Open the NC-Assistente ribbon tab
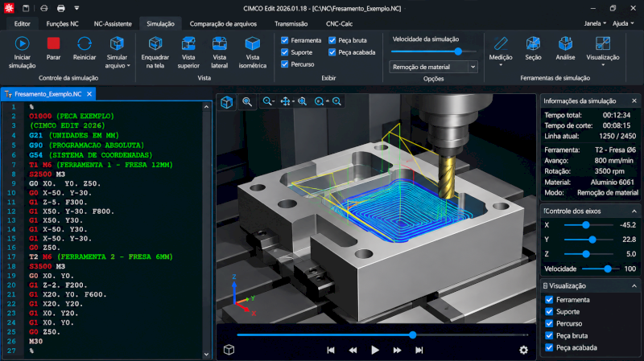 (x=113, y=24)
